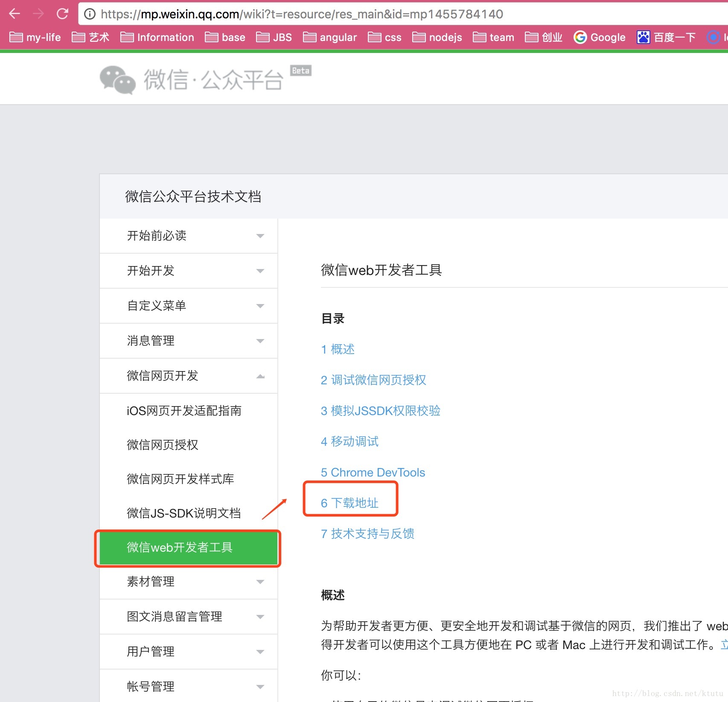Open the nodejs bookmark folder

tap(437, 38)
